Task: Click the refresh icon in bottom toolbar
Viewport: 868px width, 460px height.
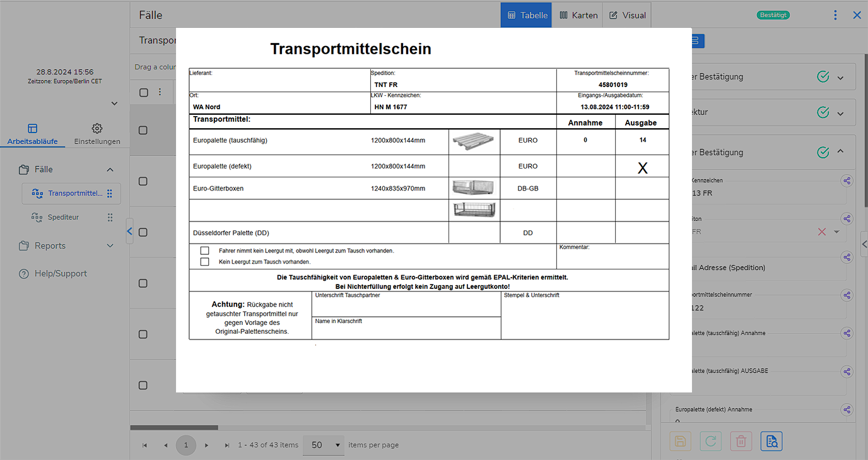Action: click(x=711, y=441)
